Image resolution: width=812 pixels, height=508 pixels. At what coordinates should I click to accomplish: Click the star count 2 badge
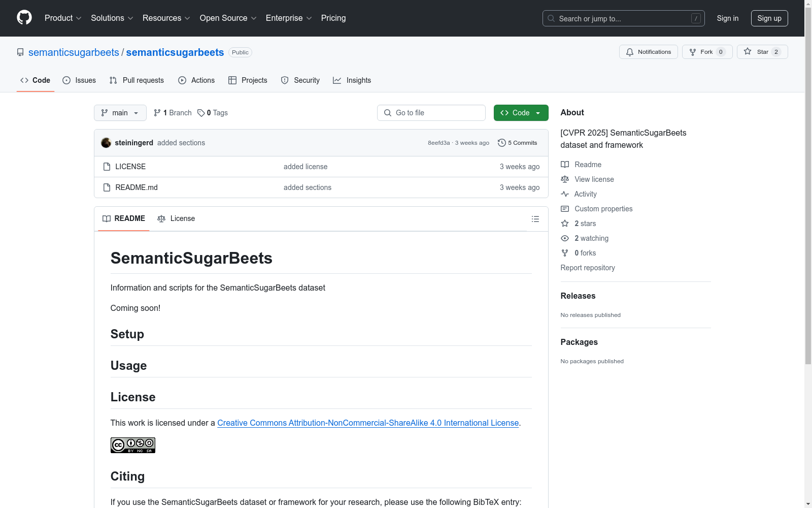click(x=776, y=52)
